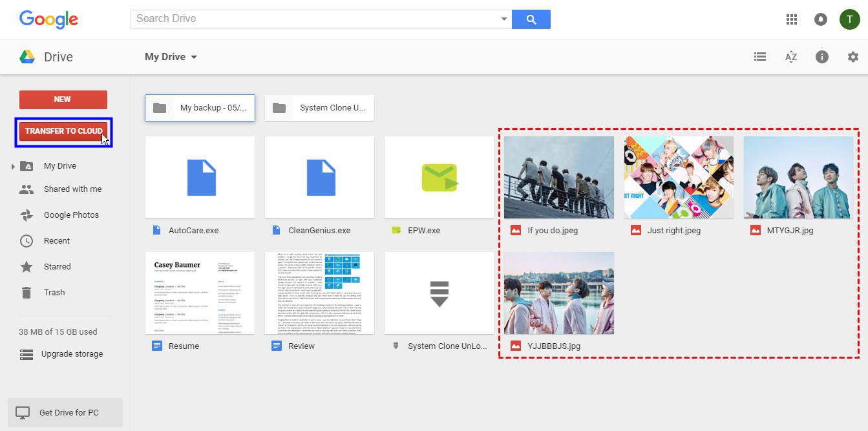Open the My Drive header dropdown
The width and height of the screenshot is (868, 431).
click(x=171, y=57)
